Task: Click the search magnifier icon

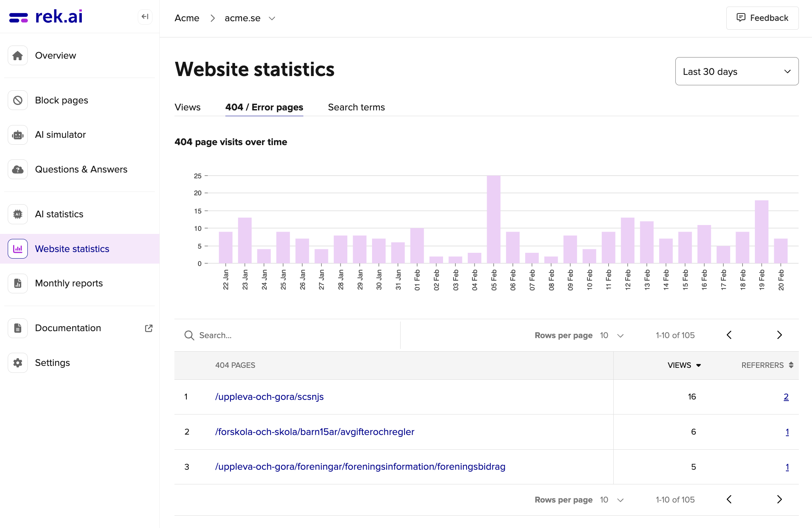Action: 189,335
